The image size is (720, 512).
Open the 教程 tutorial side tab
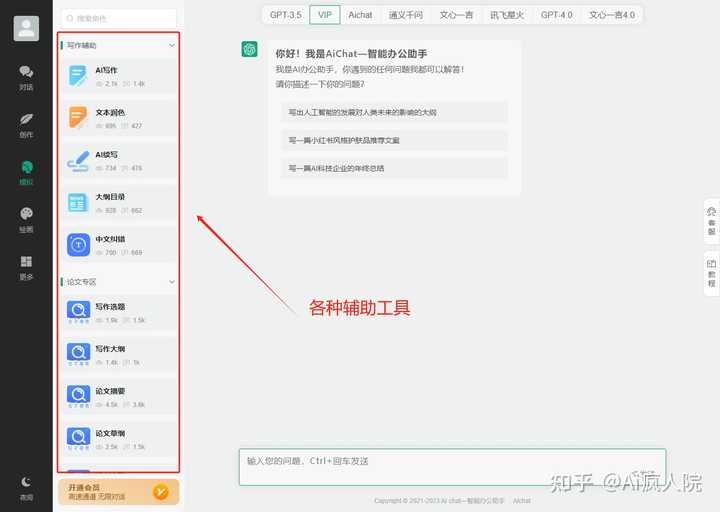pos(711,274)
